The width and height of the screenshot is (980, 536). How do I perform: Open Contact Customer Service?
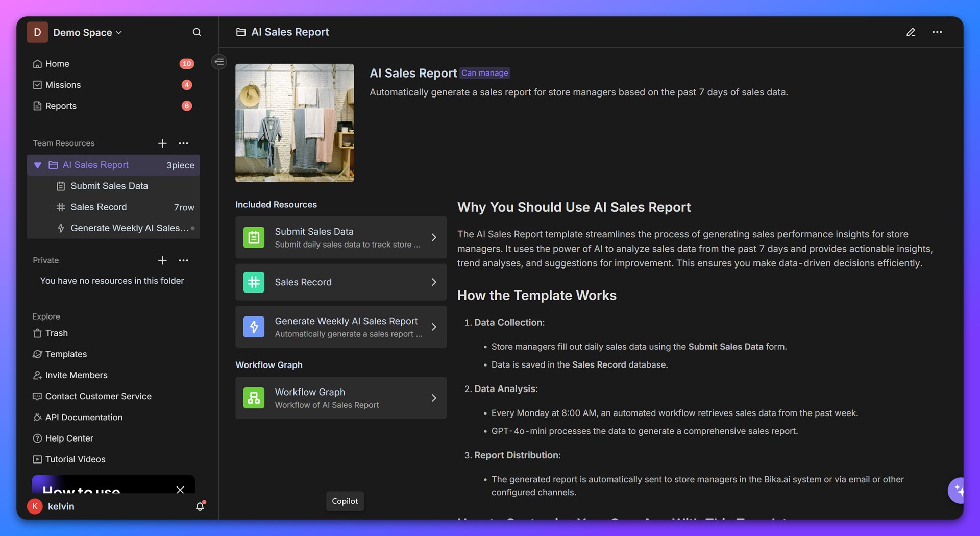[x=92, y=396]
